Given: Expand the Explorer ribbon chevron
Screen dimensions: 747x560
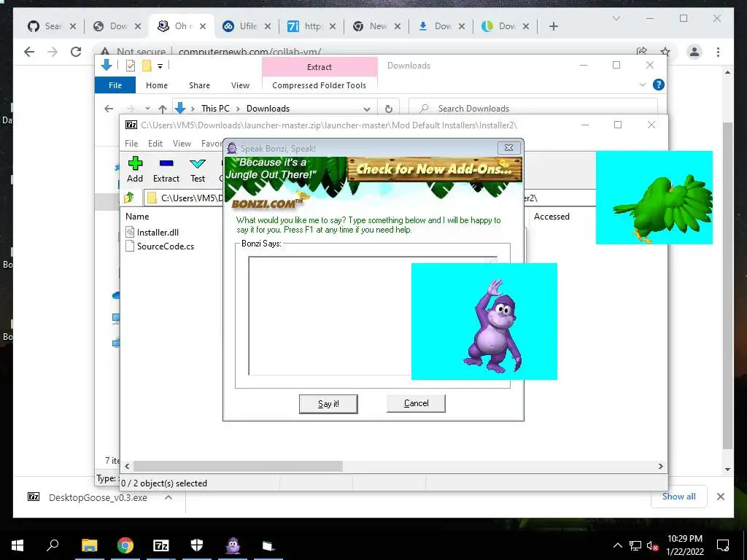Looking at the screenshot, I should point(642,85).
